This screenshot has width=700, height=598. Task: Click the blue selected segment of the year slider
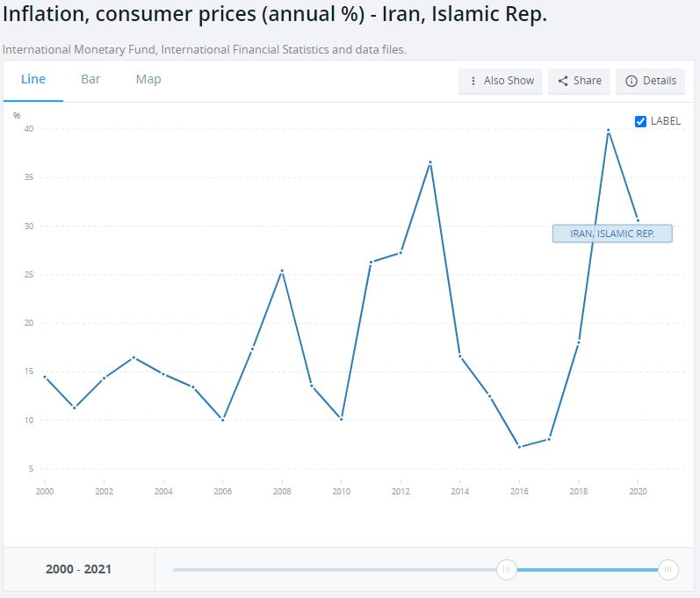pos(587,570)
